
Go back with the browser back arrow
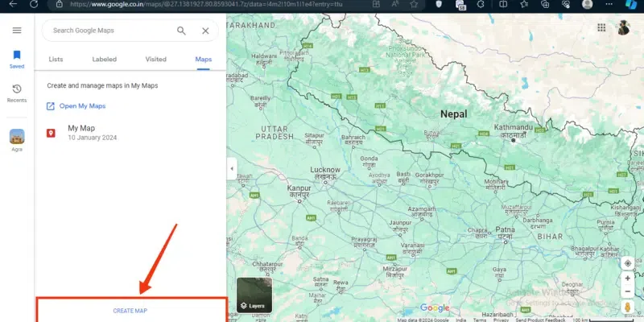click(13, 4)
